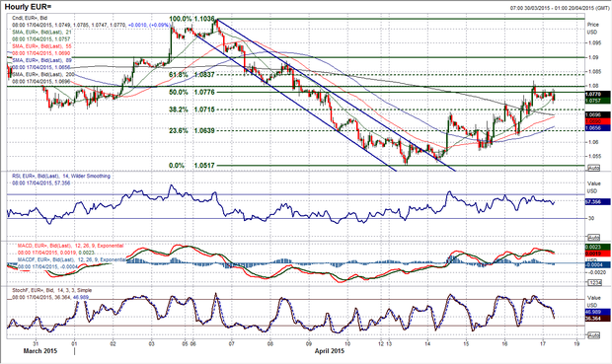Click the Auto button in Stochastic panel
The width and height of the screenshot is (612, 364).
(593, 335)
